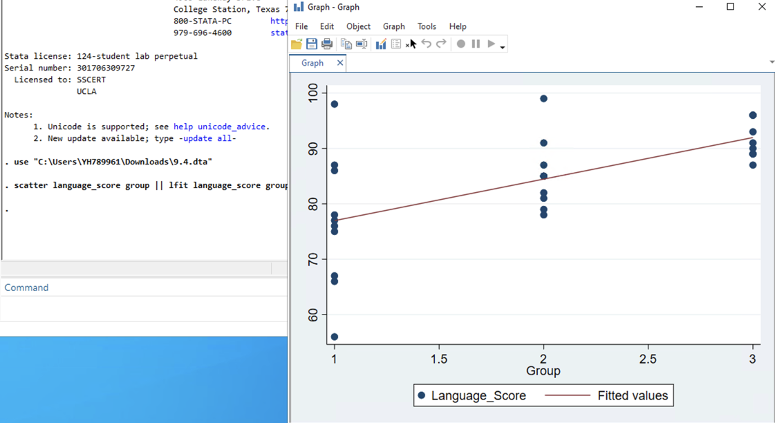Viewport: 776px width, 424px height.
Task: Maximize the Graph window
Action: pyautogui.click(x=730, y=7)
